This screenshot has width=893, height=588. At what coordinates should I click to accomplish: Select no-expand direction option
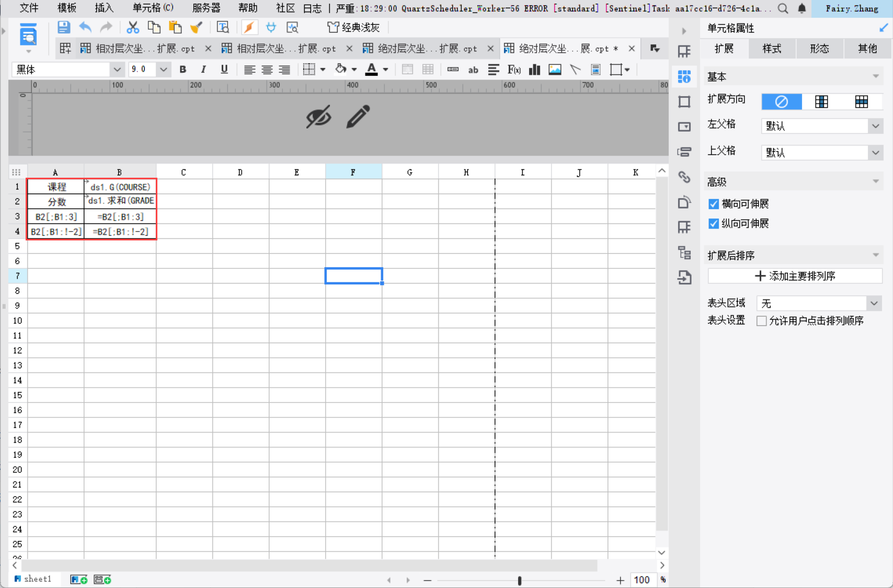[782, 101]
